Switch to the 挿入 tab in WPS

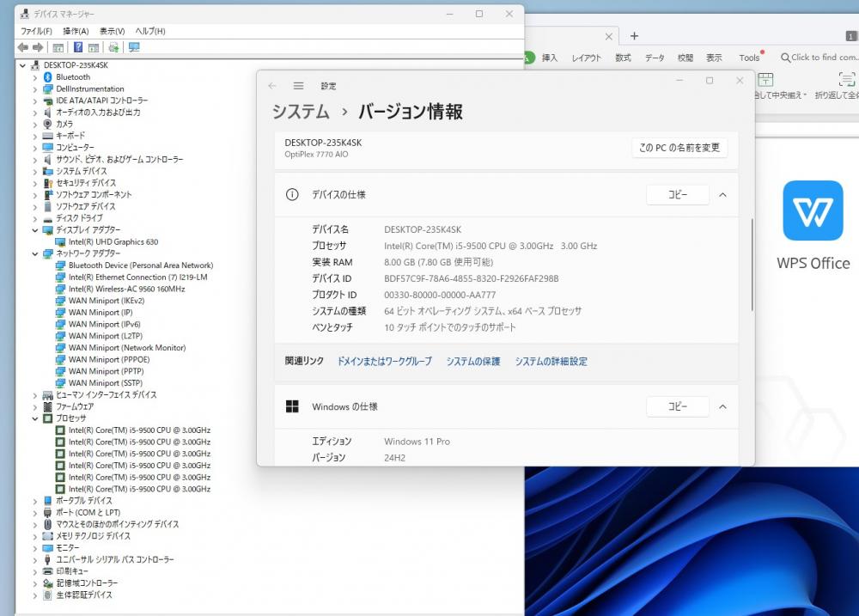(x=550, y=58)
